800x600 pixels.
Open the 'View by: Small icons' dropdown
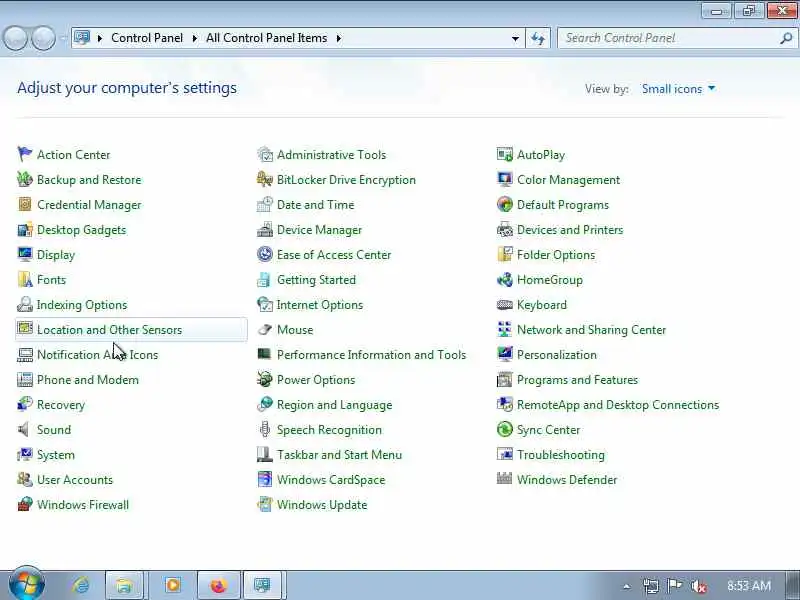(679, 89)
